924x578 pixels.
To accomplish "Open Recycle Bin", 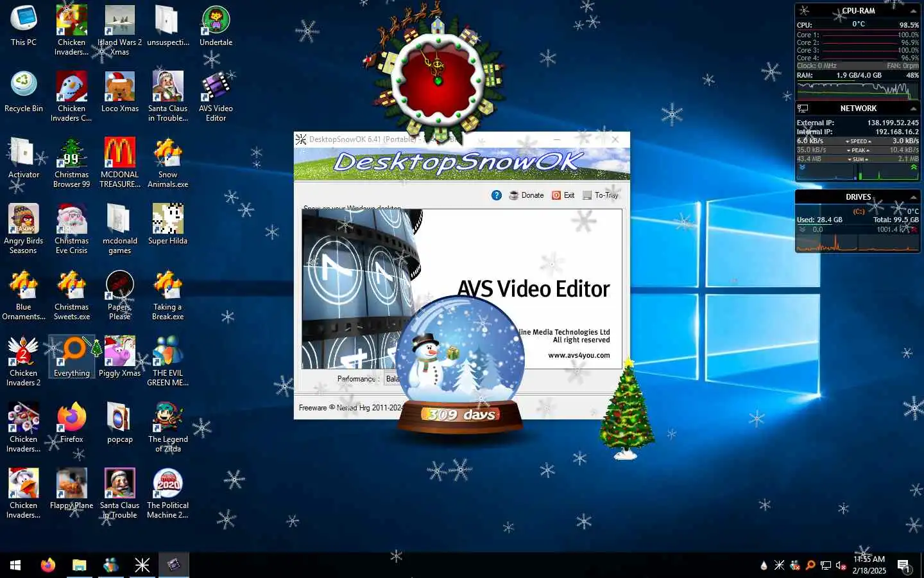I will 23,92.
